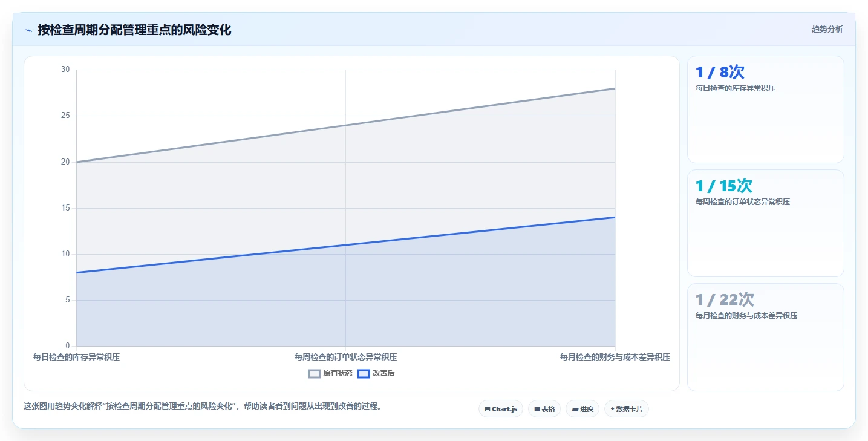Image resolution: width=868 pixels, height=441 pixels.
Task: Select the 表格 chip
Action: click(x=544, y=409)
